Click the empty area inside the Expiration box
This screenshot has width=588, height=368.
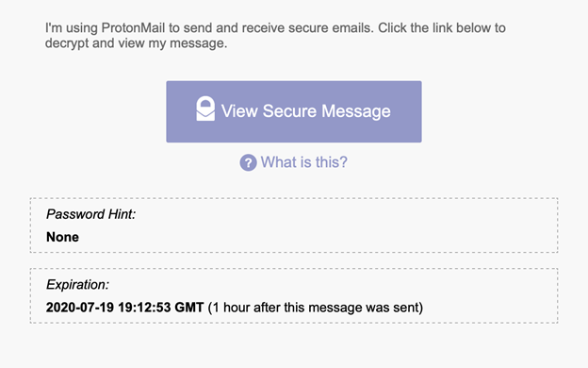click(487, 296)
